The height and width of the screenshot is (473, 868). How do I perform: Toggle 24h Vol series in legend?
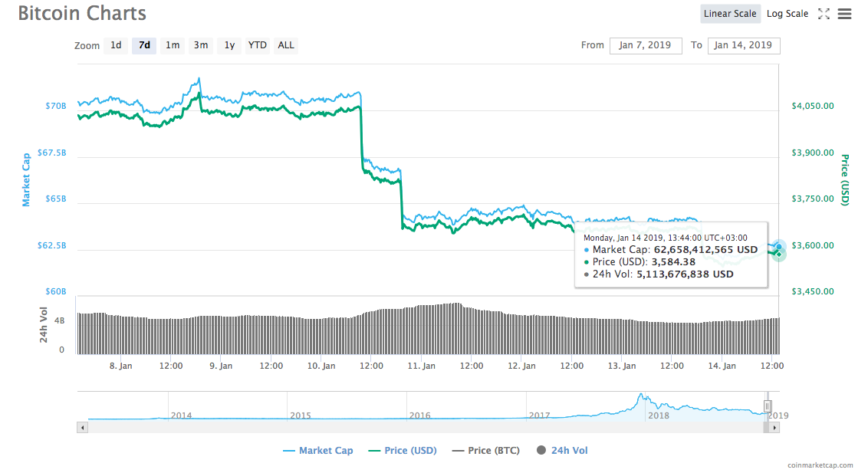(x=562, y=450)
